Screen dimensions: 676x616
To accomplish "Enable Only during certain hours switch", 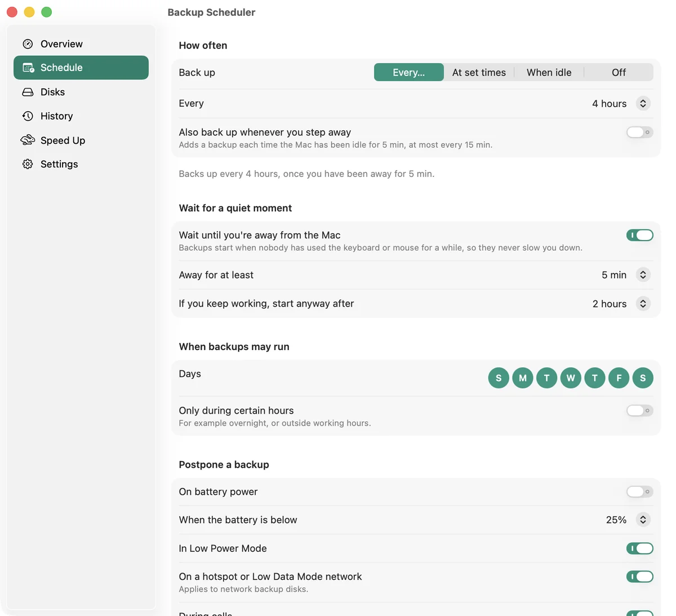I will (639, 410).
